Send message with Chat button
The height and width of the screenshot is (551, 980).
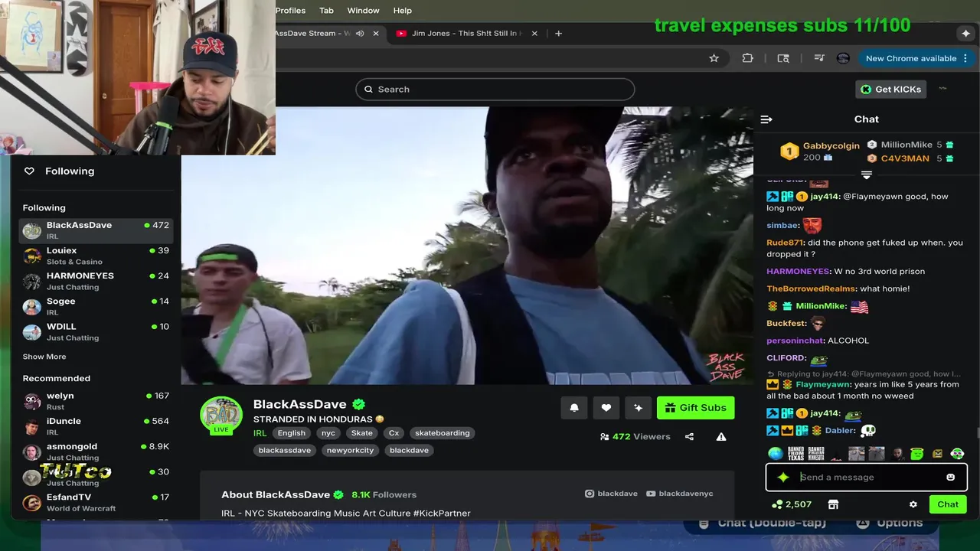click(948, 504)
